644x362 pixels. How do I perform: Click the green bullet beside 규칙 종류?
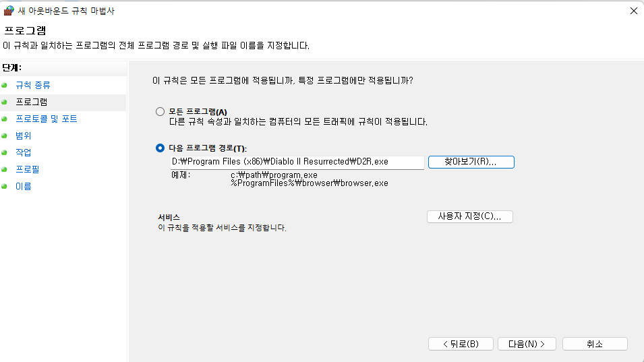5,85
